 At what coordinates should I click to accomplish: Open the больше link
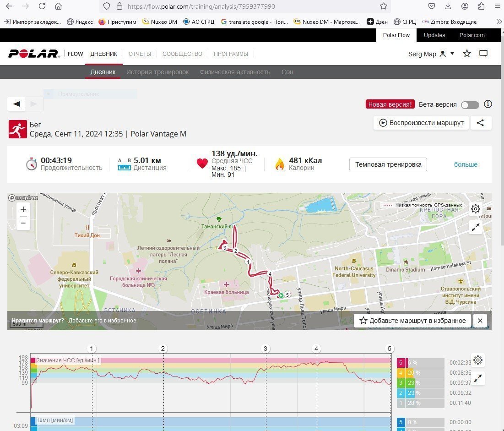point(466,164)
